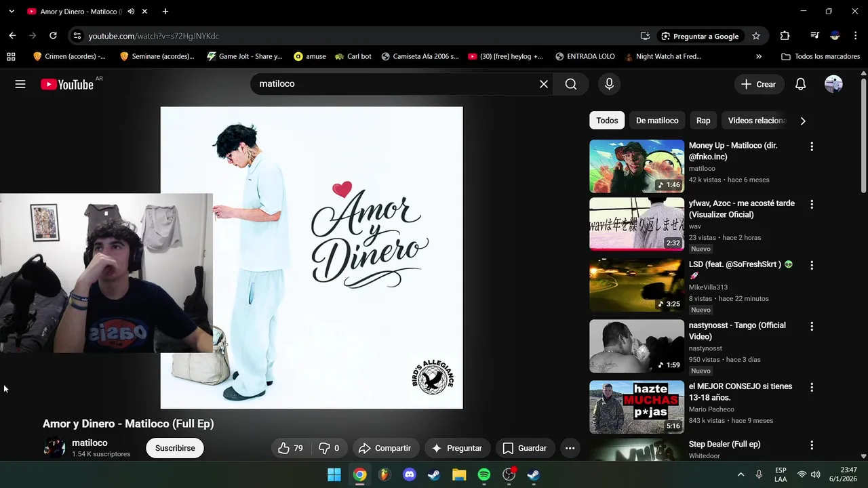Open new browser tab
868x488 pixels.
pyautogui.click(x=165, y=12)
